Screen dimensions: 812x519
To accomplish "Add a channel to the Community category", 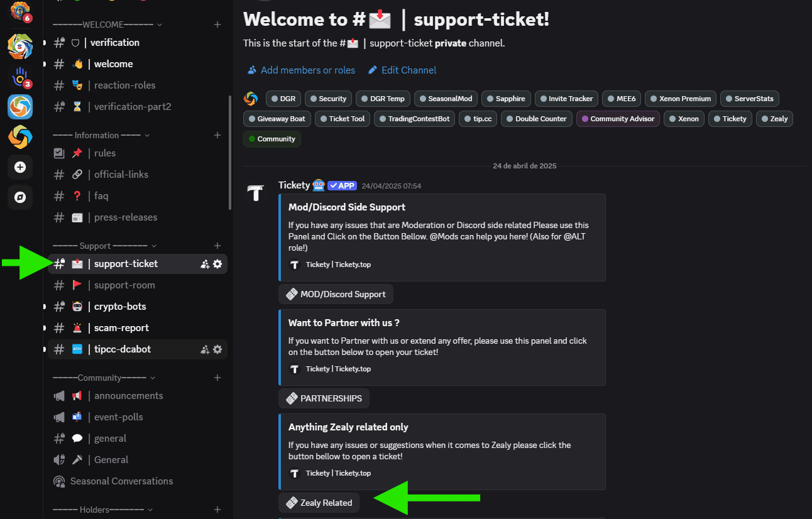I will pyautogui.click(x=217, y=377).
